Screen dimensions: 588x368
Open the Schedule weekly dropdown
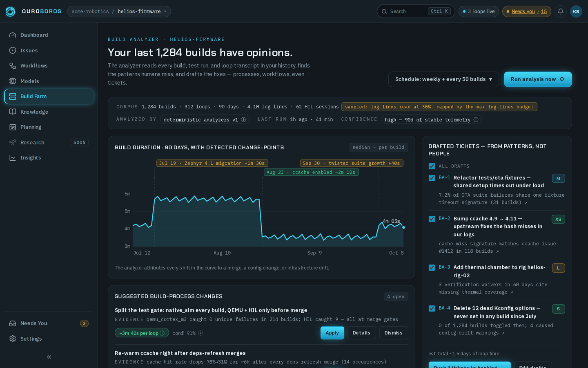pos(443,79)
